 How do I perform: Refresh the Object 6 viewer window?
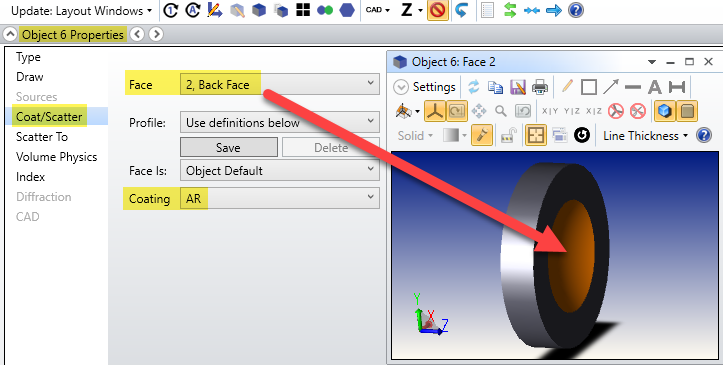tap(474, 87)
